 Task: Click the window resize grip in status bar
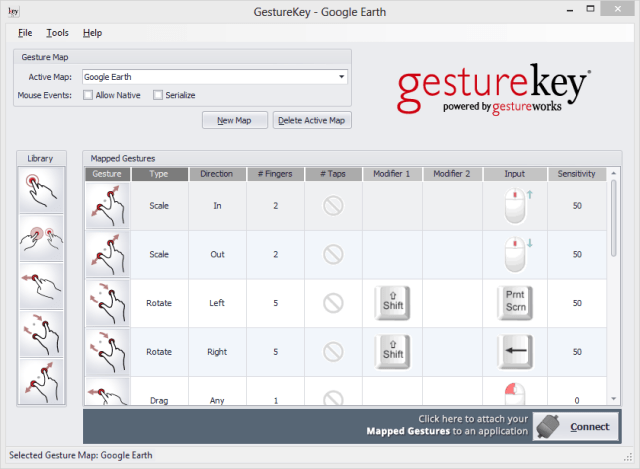coord(628,458)
